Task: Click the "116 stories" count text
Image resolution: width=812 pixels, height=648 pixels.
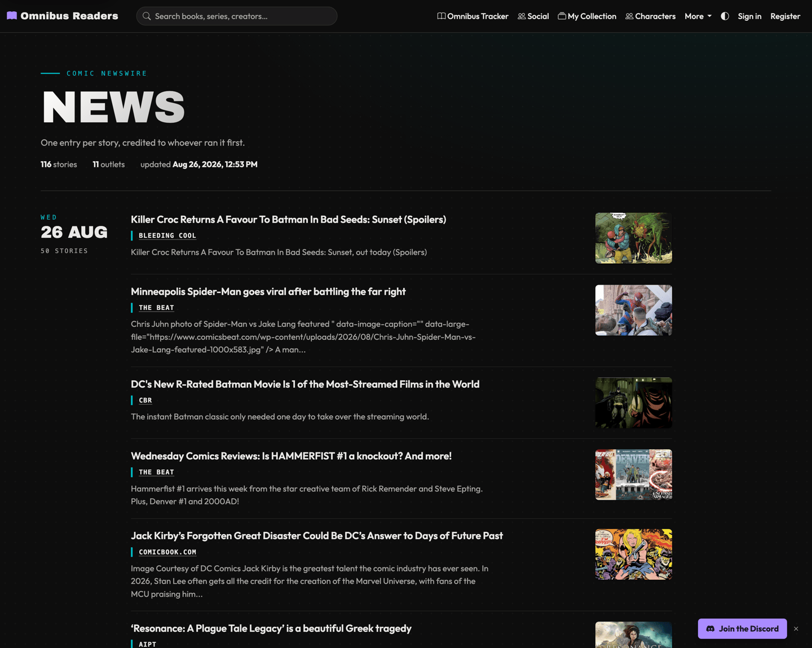Action: click(x=59, y=165)
